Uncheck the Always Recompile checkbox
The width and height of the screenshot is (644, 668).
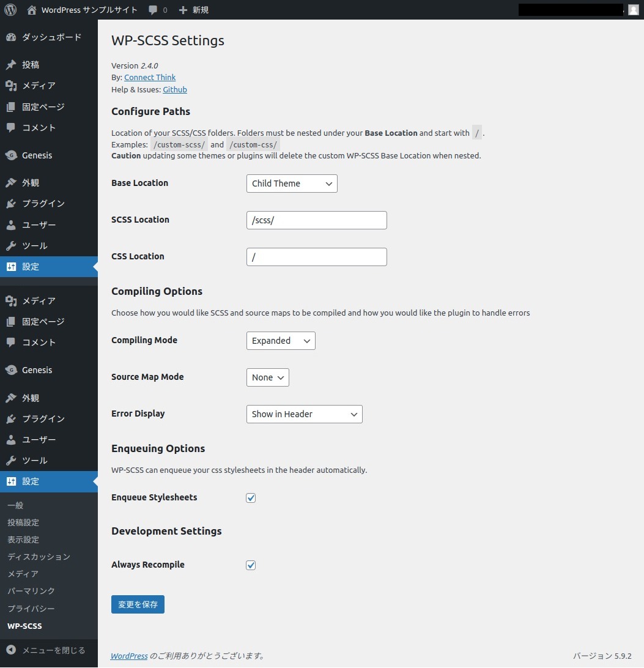[251, 565]
